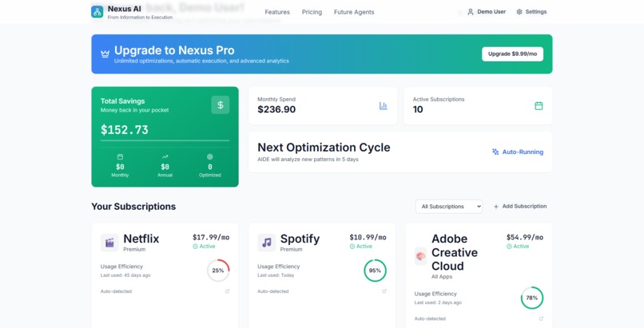The width and height of the screenshot is (644, 328).
Task: Click the dollar icon on Total Savings card
Action: click(x=221, y=105)
